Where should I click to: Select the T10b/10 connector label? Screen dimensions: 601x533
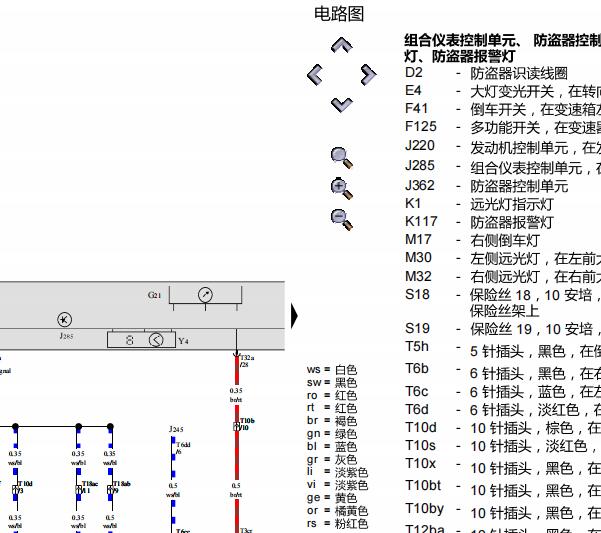[x=247, y=424]
